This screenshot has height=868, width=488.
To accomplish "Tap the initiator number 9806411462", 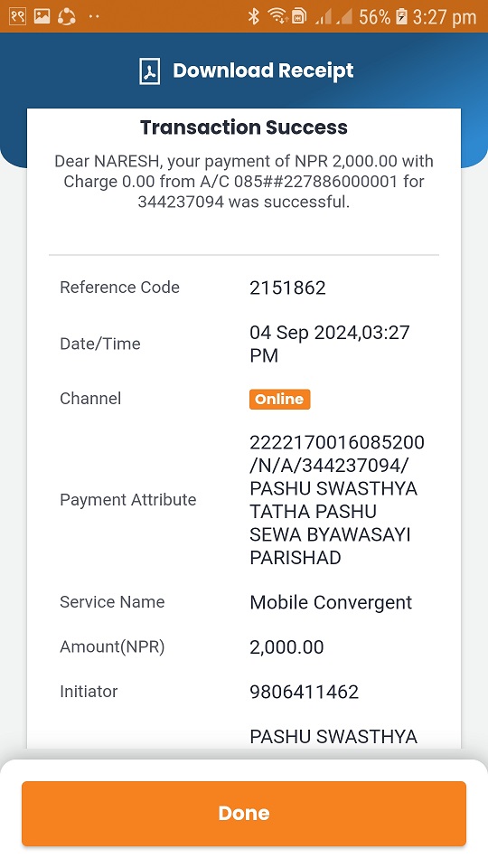I will coord(305,692).
